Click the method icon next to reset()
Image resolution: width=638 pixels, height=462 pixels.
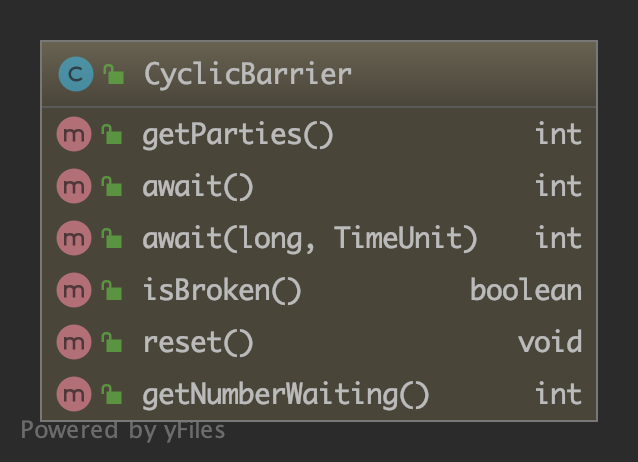(x=73, y=342)
